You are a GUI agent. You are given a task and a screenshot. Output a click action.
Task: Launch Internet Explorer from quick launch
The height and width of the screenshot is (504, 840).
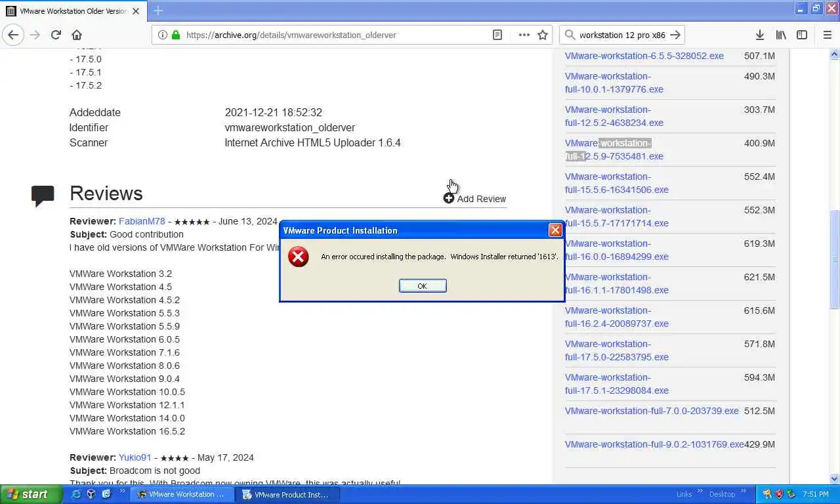[76, 494]
